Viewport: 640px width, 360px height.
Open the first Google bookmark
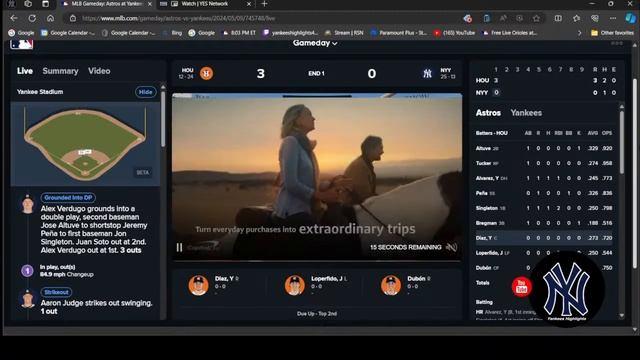(21, 33)
